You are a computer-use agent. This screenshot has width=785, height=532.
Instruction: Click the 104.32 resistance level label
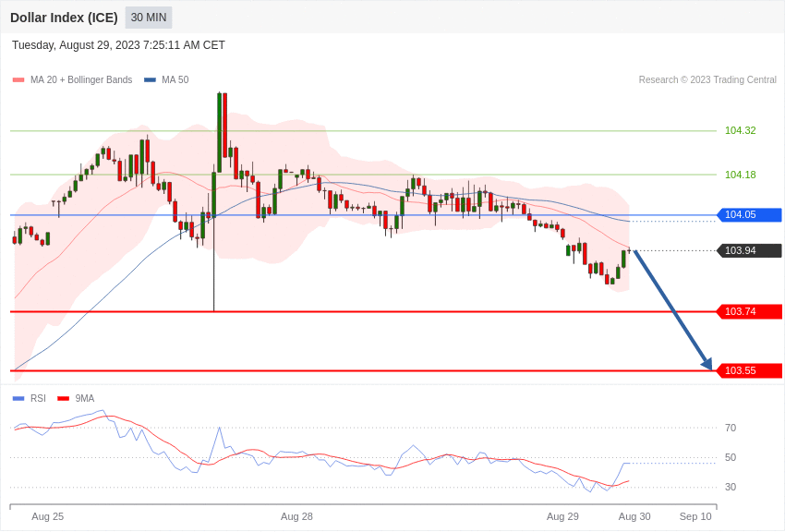(741, 130)
